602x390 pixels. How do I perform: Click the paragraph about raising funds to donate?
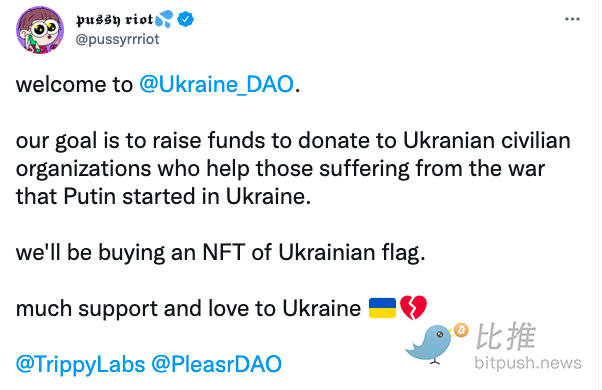293,169
